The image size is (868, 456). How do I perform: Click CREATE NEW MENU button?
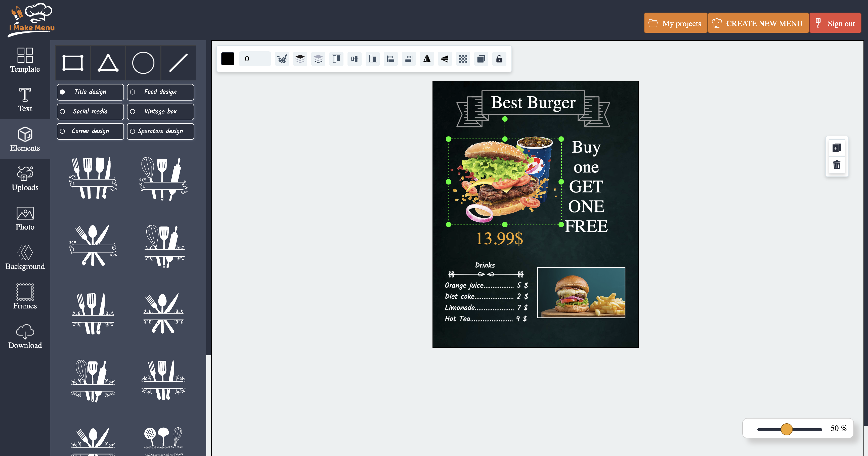[758, 23]
